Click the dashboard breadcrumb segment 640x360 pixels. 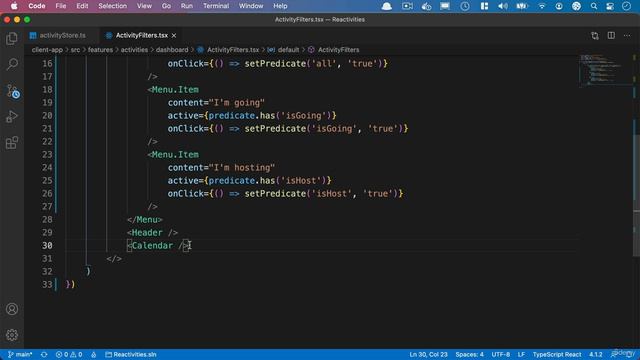pos(172,50)
